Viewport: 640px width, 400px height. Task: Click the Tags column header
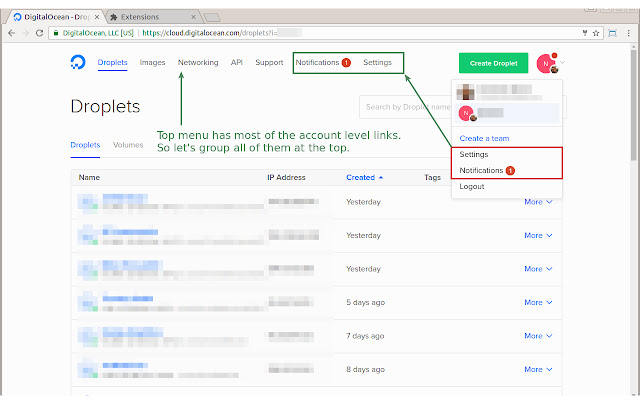pos(432,178)
